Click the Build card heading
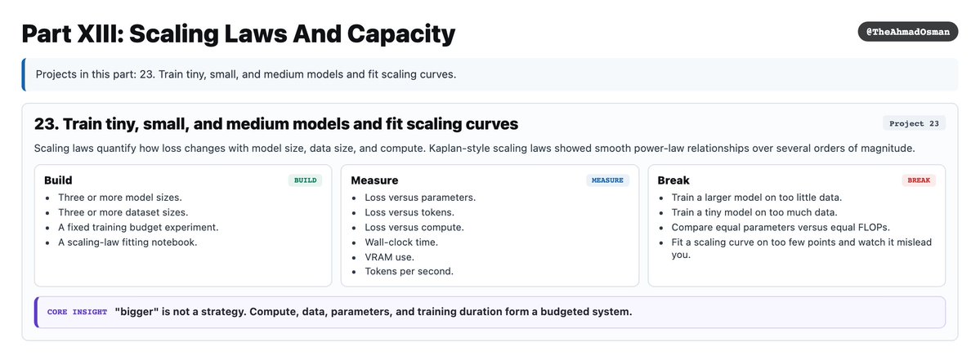The image size is (980, 360). click(x=58, y=180)
